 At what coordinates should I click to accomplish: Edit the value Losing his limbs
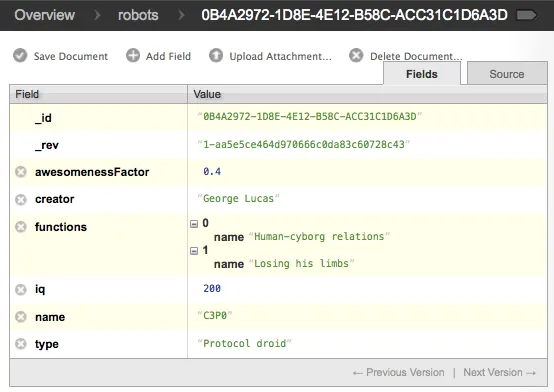301,264
